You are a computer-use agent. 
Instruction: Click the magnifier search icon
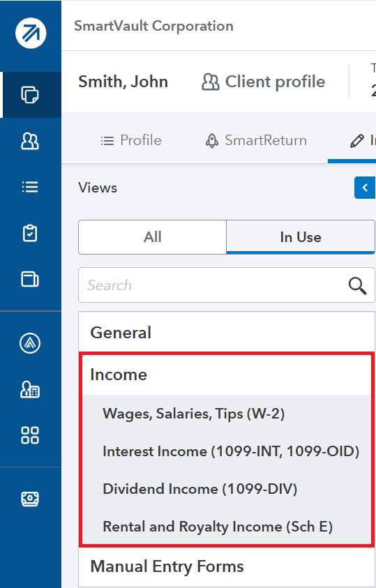pyautogui.click(x=357, y=286)
